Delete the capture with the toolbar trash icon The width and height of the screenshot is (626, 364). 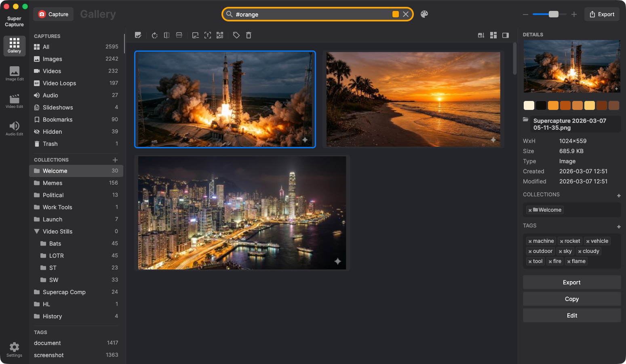(249, 35)
